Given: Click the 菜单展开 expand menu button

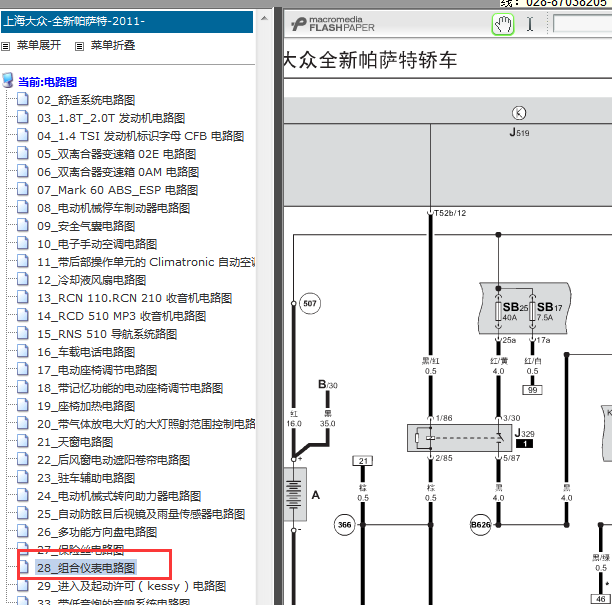Looking at the screenshot, I should 39,45.
